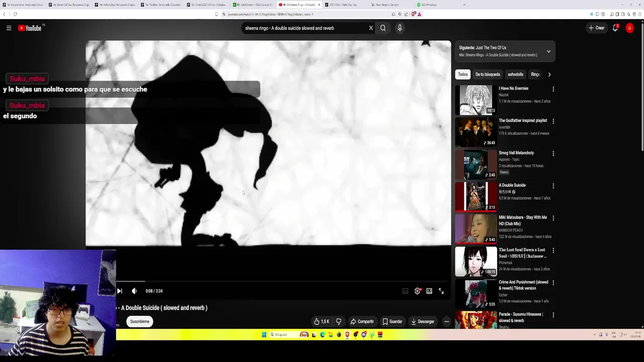Toggle subtitles in the player
Image resolution: width=644 pixels, height=362 pixels.
click(406, 291)
